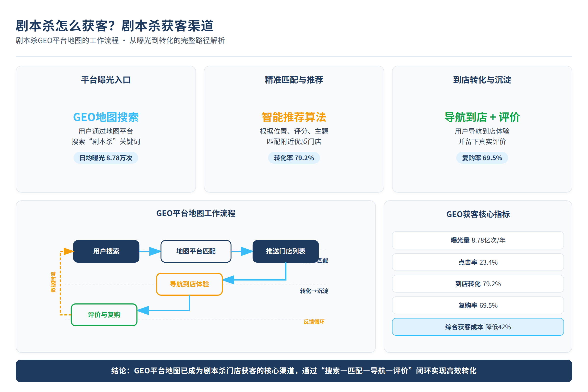The width and height of the screenshot is (588, 392).
Task: Click the text 并留下真实评价
Action: point(482,142)
